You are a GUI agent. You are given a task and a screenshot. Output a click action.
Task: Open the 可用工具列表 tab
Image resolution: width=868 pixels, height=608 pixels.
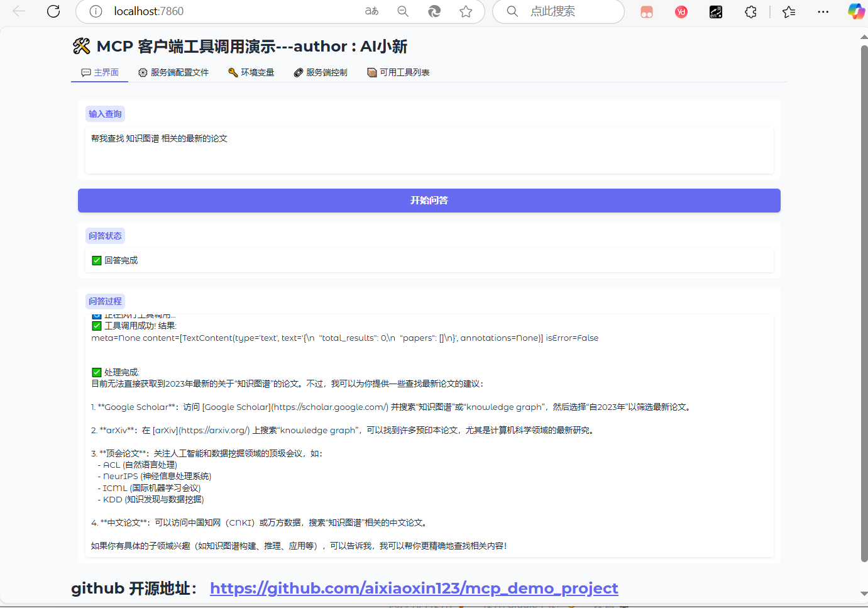click(x=398, y=72)
